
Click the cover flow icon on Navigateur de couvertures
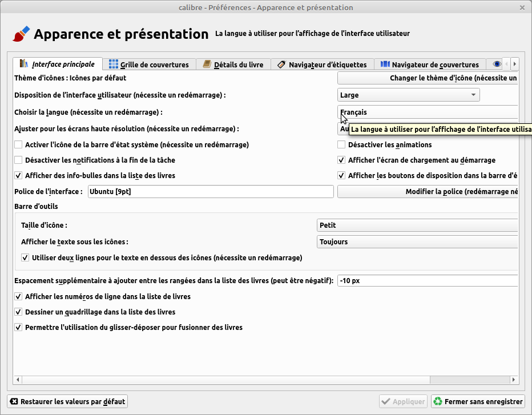pos(385,64)
